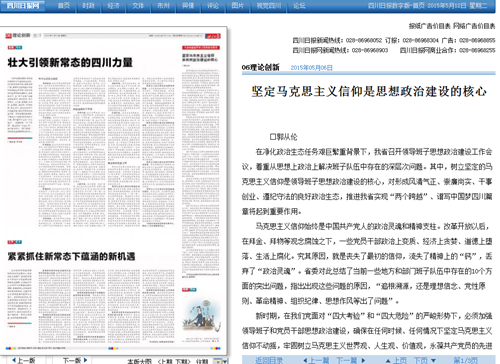Image resolution: width=500 pixels, height=364 pixels.
Task: Open the 论坛 nav tab
Action: coord(299,6)
